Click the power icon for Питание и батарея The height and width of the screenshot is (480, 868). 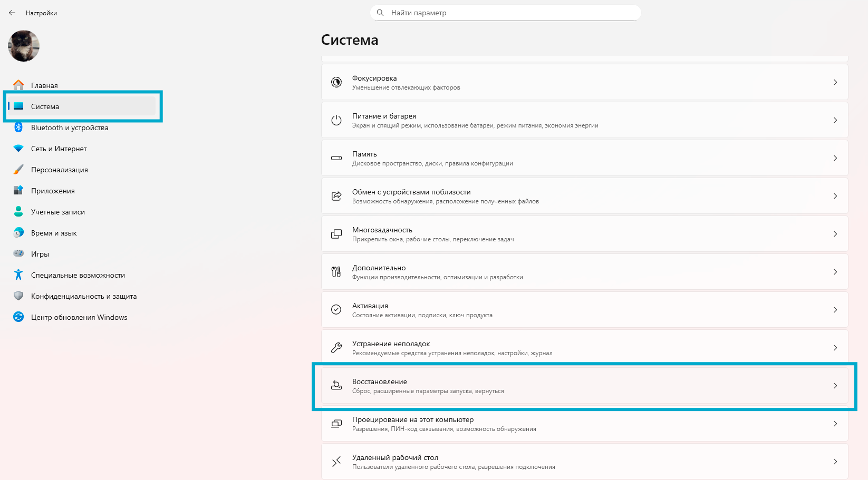point(336,120)
